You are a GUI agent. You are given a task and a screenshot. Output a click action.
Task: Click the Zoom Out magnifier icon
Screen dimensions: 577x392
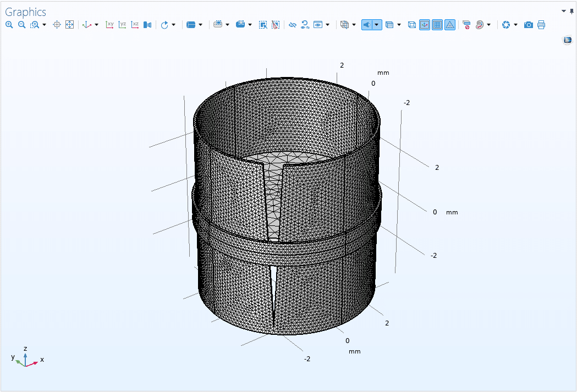22,25
